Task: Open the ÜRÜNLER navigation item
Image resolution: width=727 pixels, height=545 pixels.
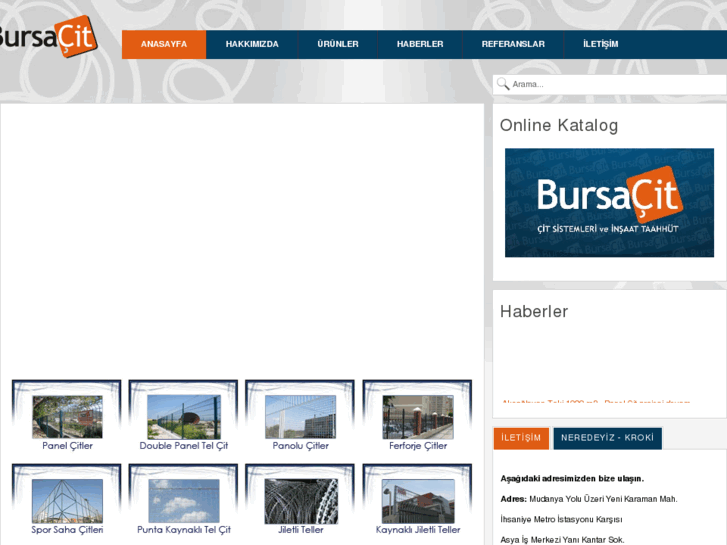Action: [x=338, y=45]
